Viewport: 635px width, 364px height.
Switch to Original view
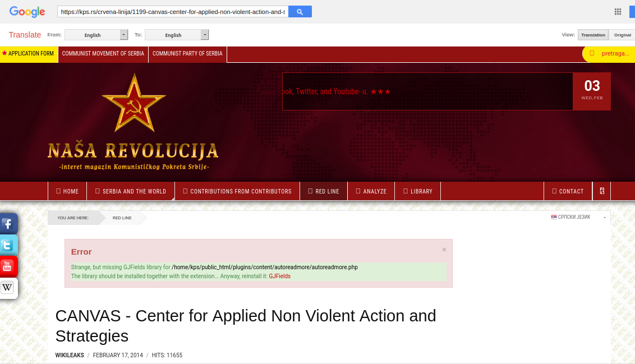click(622, 35)
